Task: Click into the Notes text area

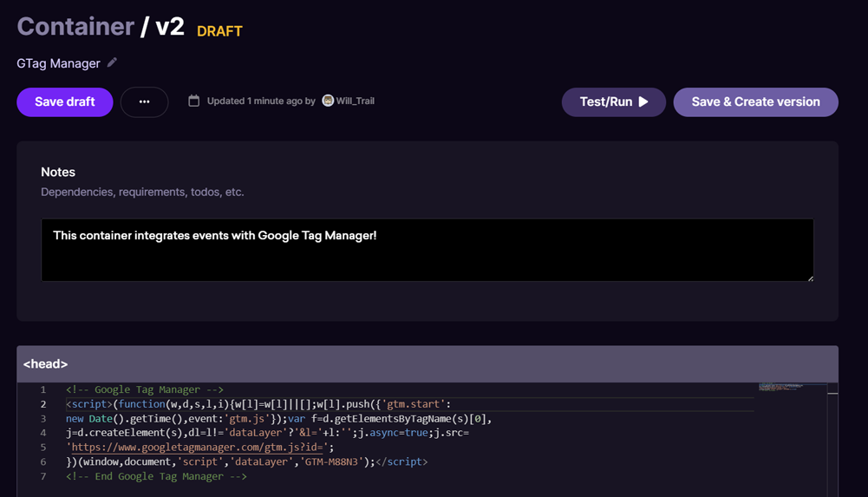Action: pyautogui.click(x=427, y=250)
